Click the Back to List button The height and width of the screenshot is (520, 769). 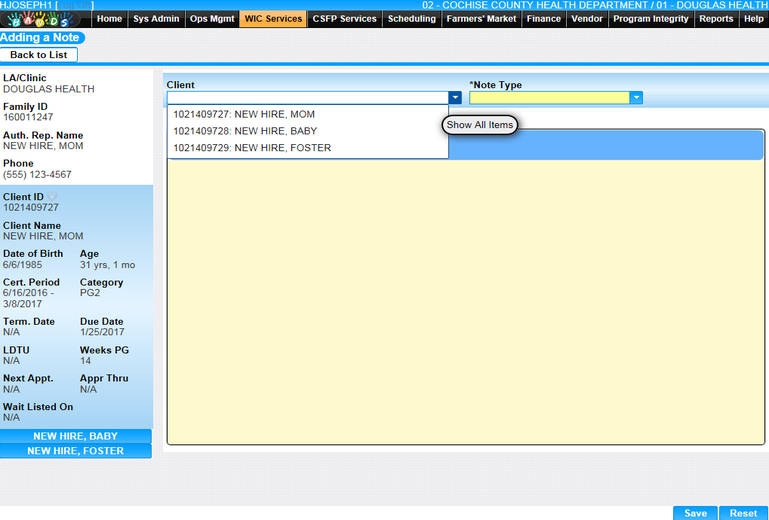(x=39, y=55)
